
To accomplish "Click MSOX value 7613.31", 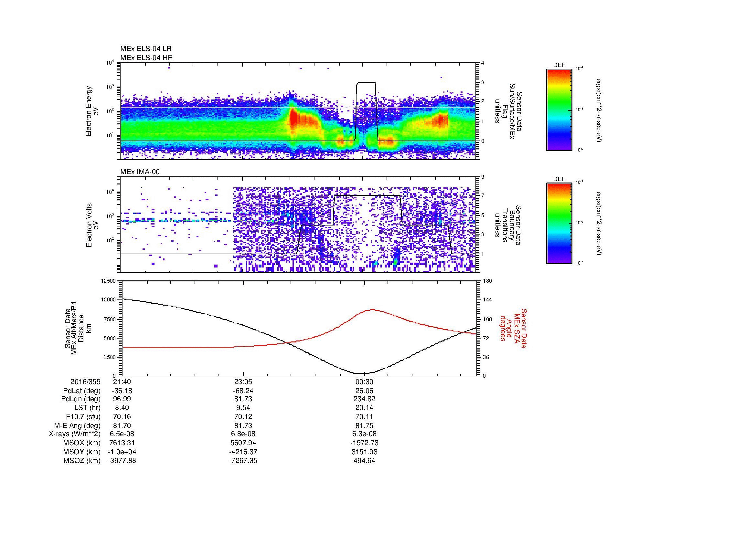I will coord(122,443).
